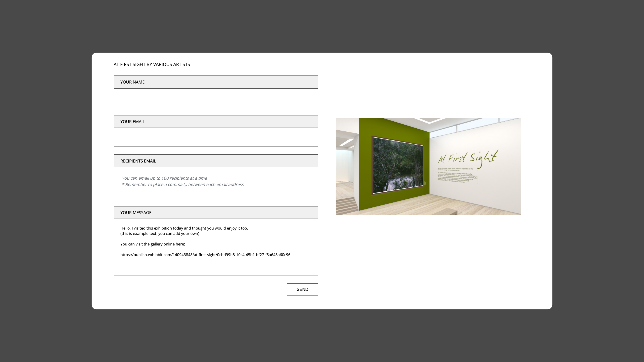Click the YOUR EMAIL header label
This screenshot has width=644, height=362.
click(132, 122)
